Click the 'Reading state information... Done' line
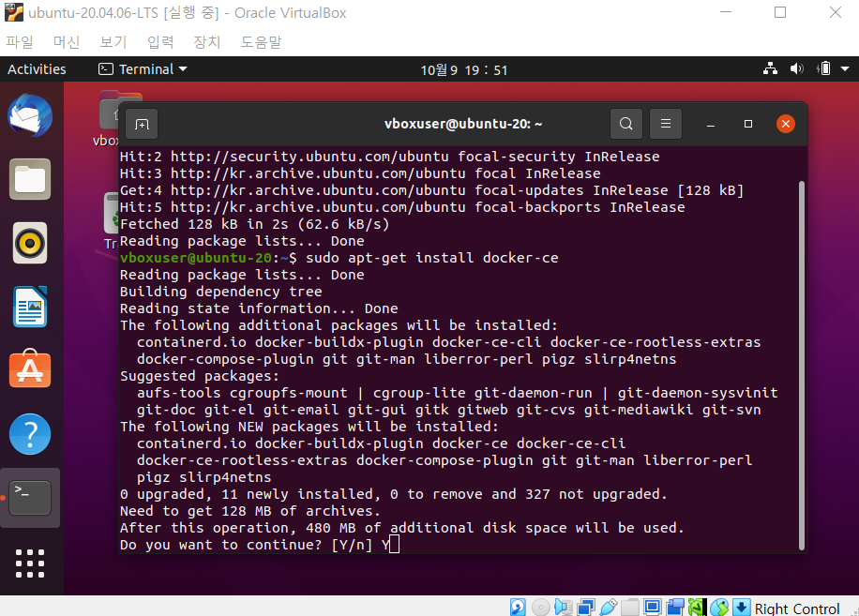The width and height of the screenshot is (859, 616). 259,308
